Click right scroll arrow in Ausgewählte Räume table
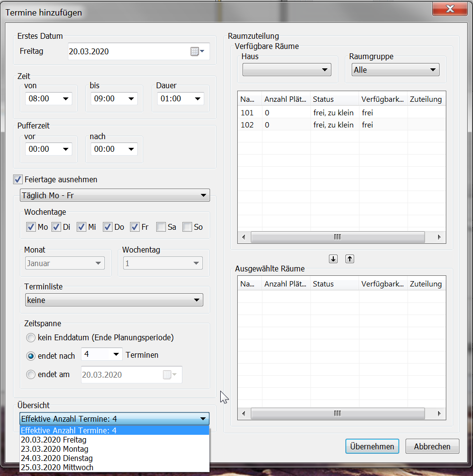 439,413
